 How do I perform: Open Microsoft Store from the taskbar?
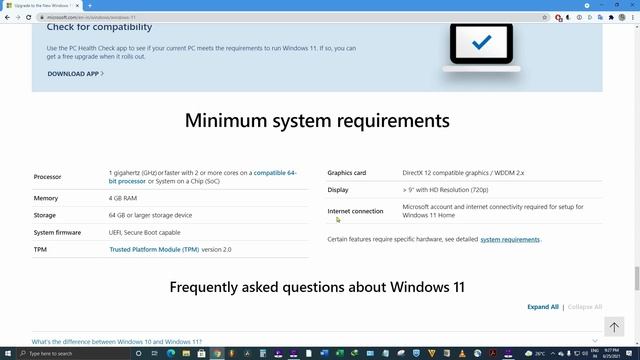coord(202,353)
